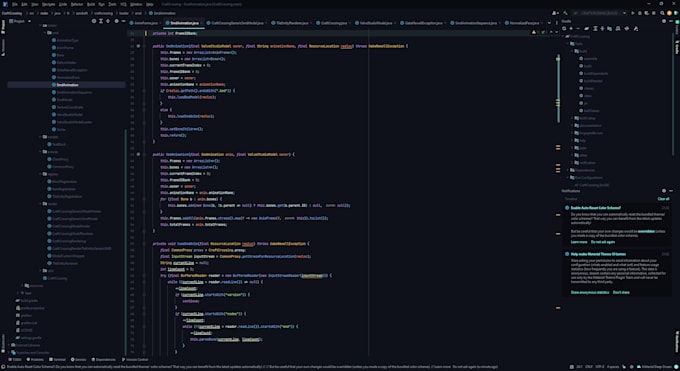Image resolution: width=680 pixels, height=371 pixels.
Task: Open the Refactor menu
Action: (77, 4)
